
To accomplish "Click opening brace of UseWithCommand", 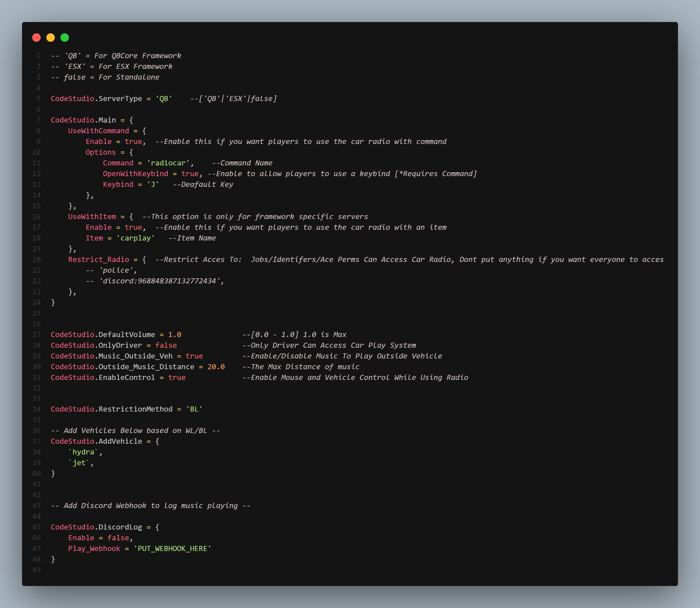I will pos(144,131).
